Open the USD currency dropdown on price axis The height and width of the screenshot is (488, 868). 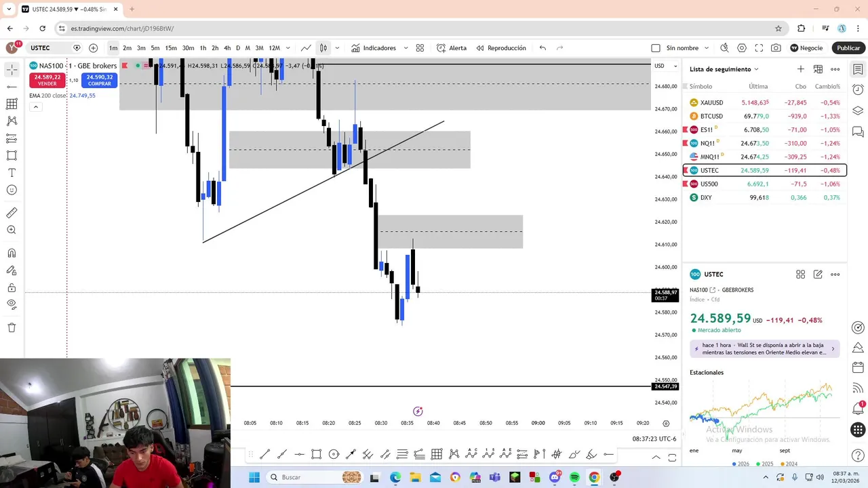tap(665, 66)
